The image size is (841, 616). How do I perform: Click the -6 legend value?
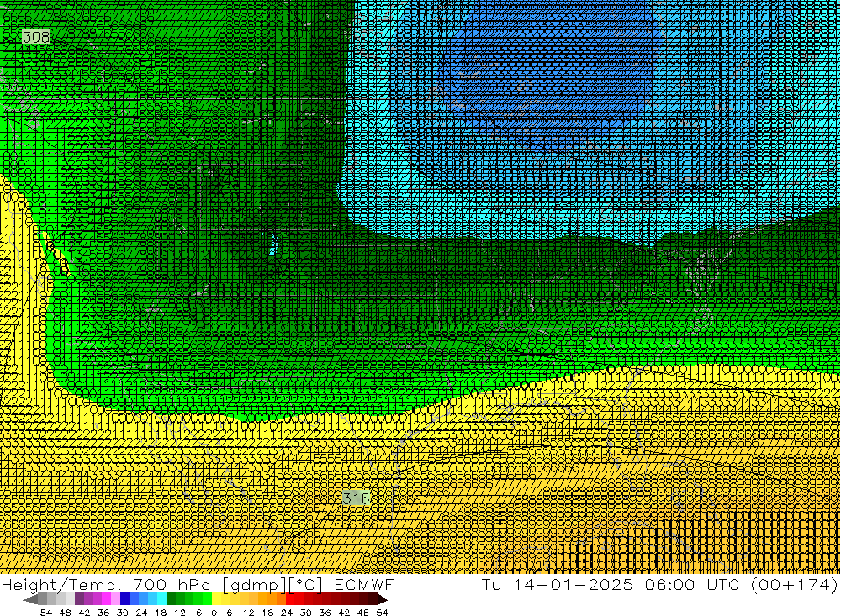click(x=195, y=613)
